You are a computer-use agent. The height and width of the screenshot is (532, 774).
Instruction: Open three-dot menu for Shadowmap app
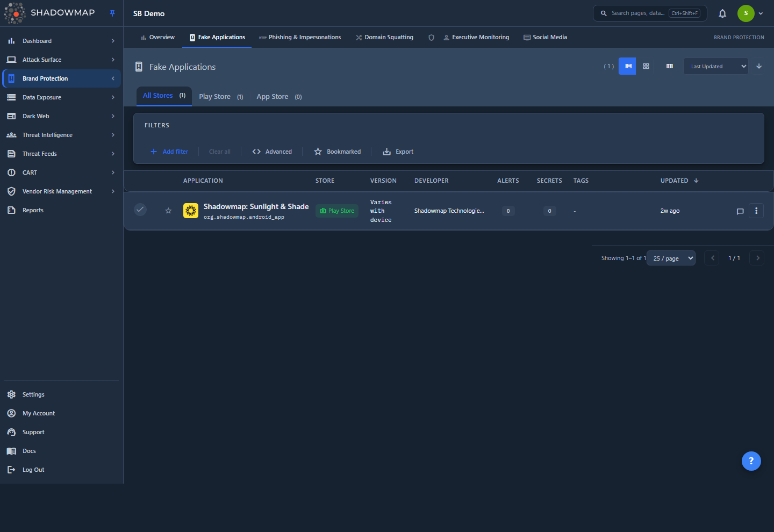tap(756, 211)
